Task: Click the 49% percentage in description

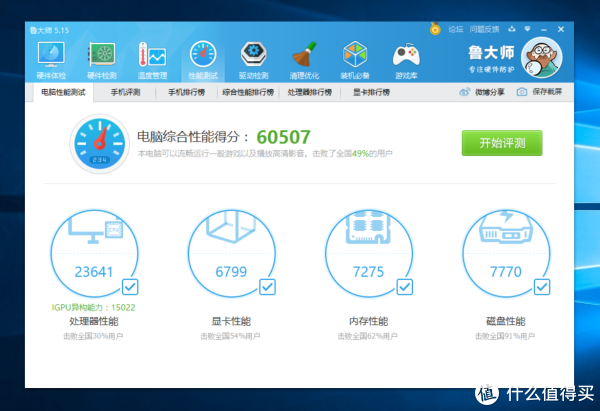Action: pyautogui.click(x=360, y=153)
